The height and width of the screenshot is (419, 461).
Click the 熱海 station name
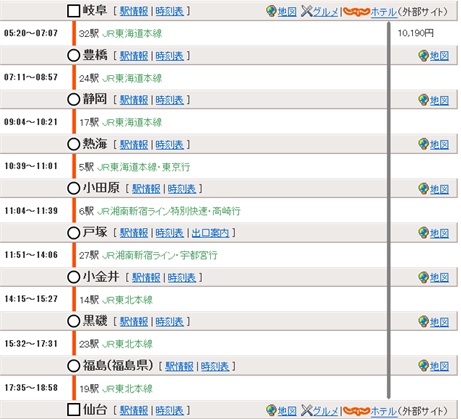coord(95,144)
